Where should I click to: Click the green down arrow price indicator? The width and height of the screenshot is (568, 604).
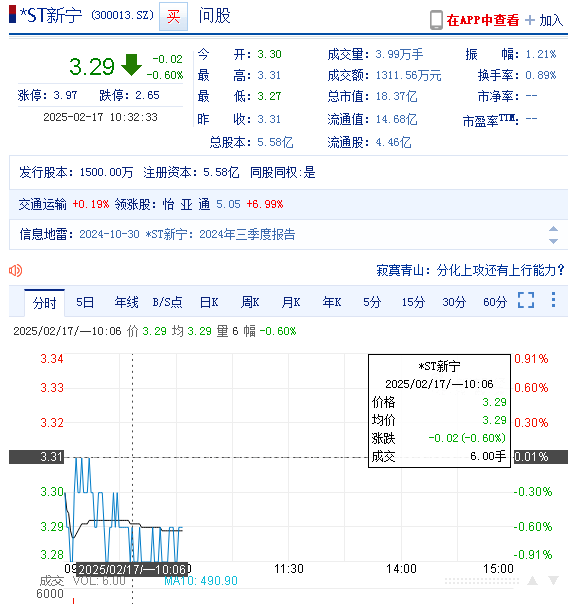click(x=131, y=65)
